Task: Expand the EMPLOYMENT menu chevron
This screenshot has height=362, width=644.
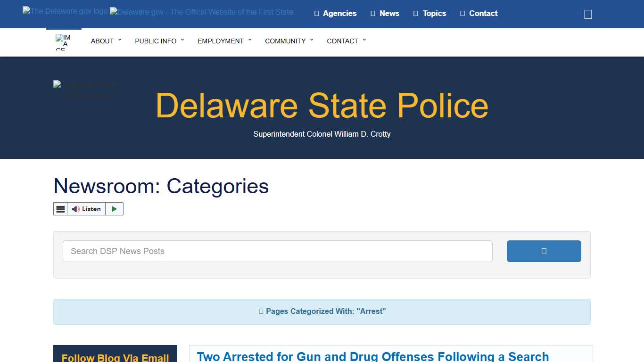Action: [x=250, y=40]
